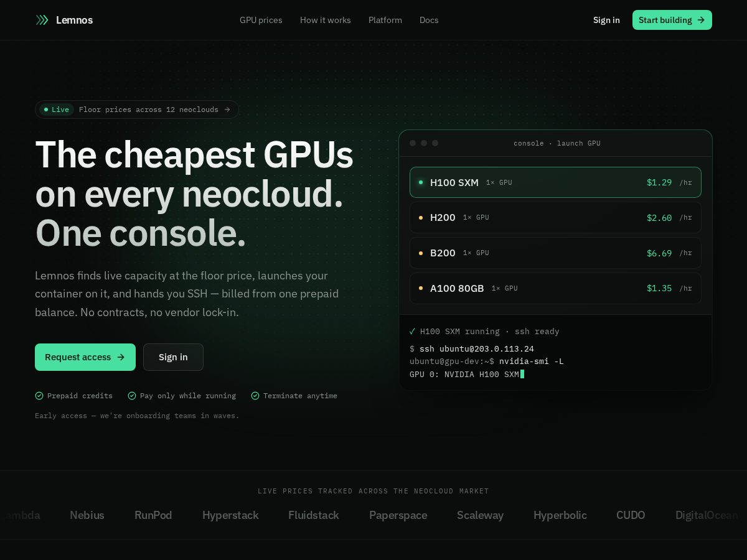Viewport: 747px width, 560px height.
Task: Click the Paperspace provider logo
Action: 398,515
